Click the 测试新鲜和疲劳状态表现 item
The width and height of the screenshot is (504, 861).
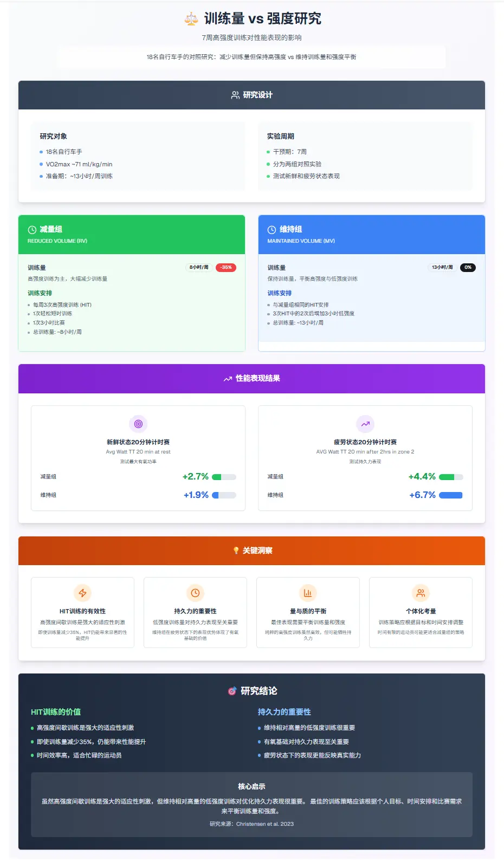click(306, 176)
